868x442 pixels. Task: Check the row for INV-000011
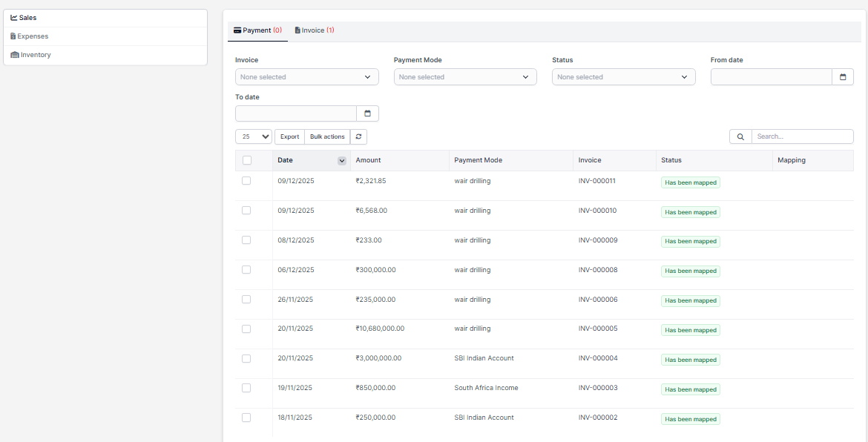tap(246, 181)
